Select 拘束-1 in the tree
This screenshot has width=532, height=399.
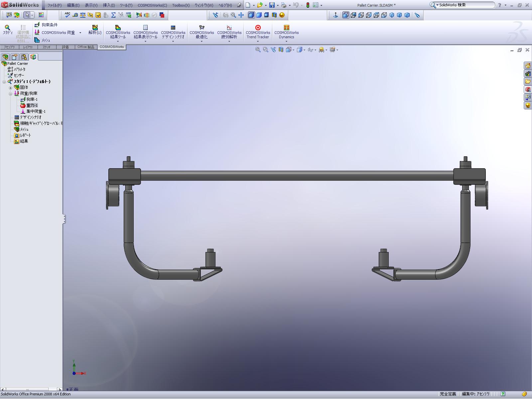click(29, 99)
